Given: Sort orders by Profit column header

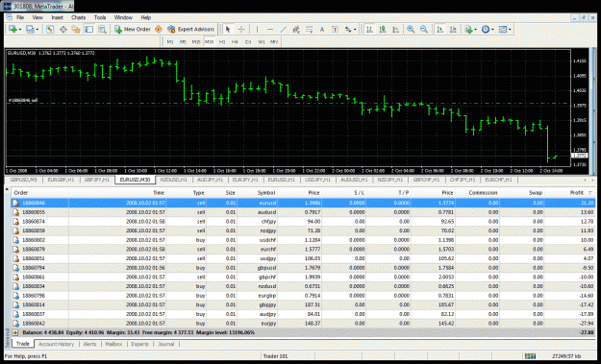Looking at the screenshot, I should (x=576, y=193).
